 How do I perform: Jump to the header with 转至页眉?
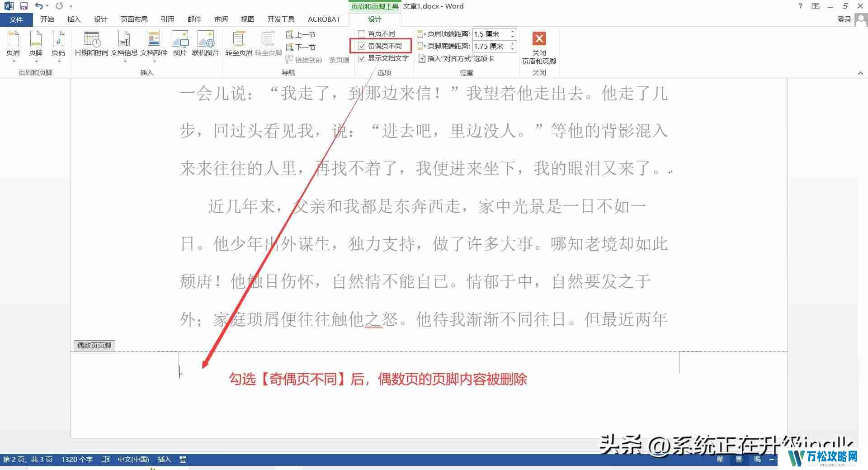tap(239, 43)
